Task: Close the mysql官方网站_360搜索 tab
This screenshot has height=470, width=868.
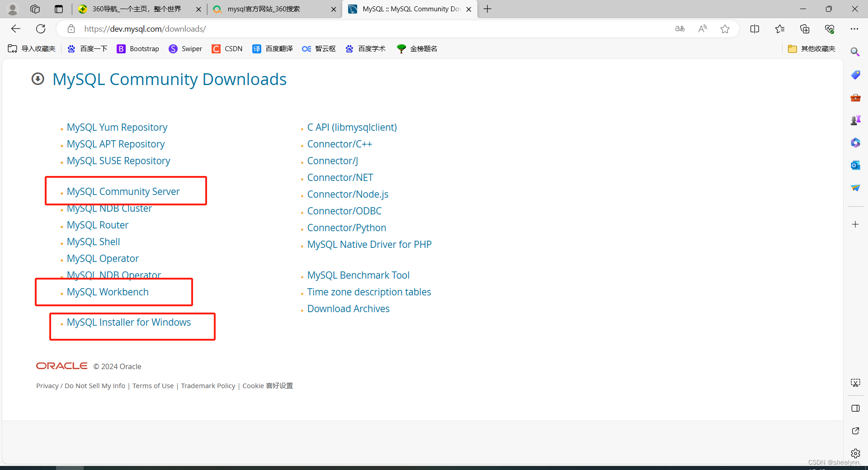Action: click(334, 9)
